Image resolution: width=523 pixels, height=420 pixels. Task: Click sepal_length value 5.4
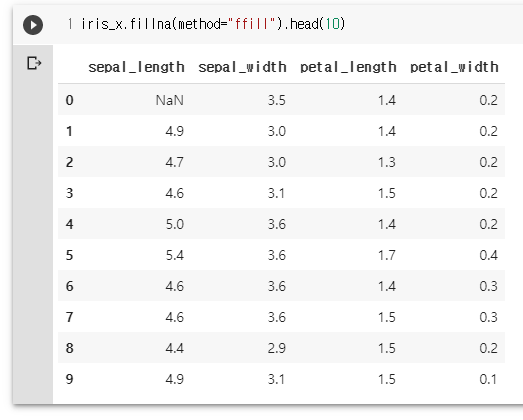(174, 255)
